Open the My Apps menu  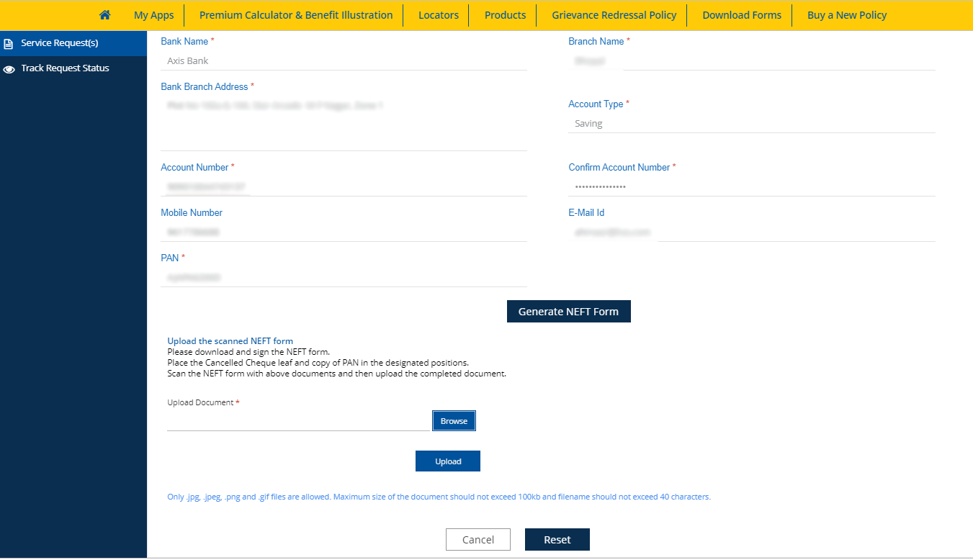(153, 14)
